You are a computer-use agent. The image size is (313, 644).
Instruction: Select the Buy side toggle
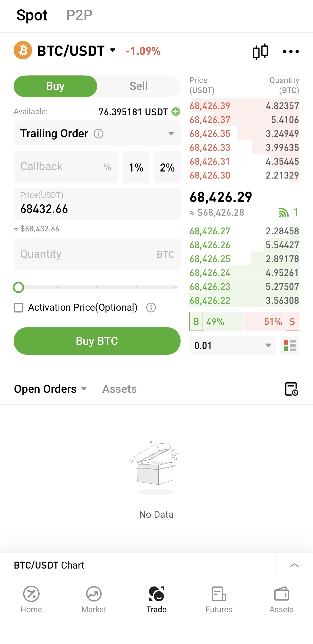pos(55,86)
